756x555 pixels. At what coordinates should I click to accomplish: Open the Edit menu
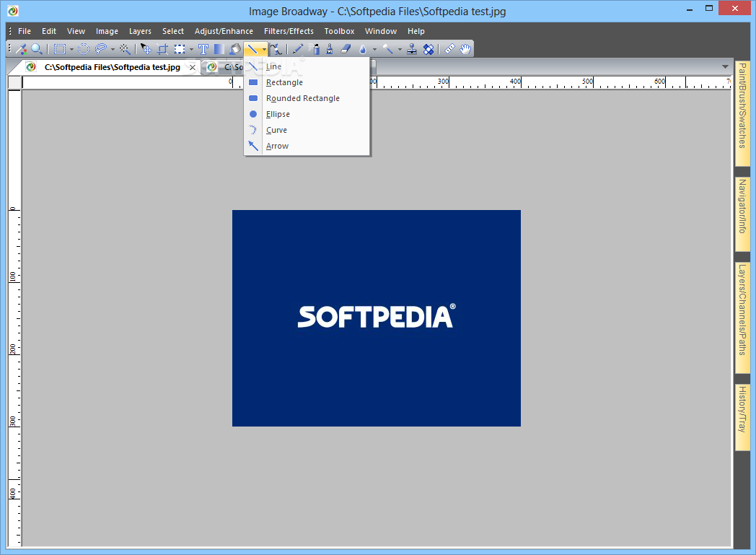(49, 31)
